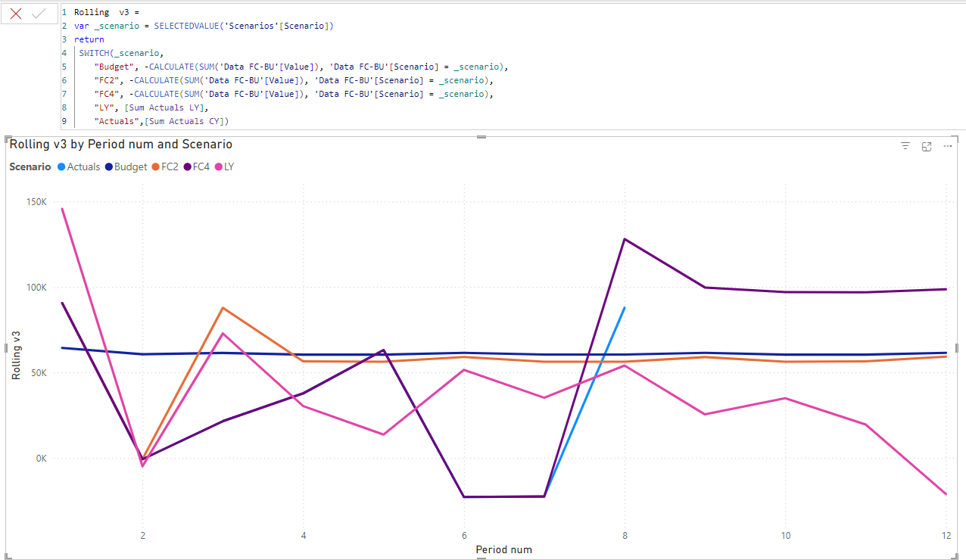Click the x-axis label 4
Screen dimensions: 966x560
tap(303, 535)
